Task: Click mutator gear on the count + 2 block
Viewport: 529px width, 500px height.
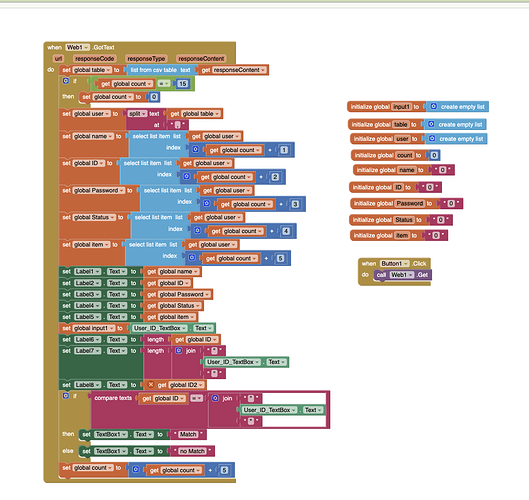Action: pos(187,176)
